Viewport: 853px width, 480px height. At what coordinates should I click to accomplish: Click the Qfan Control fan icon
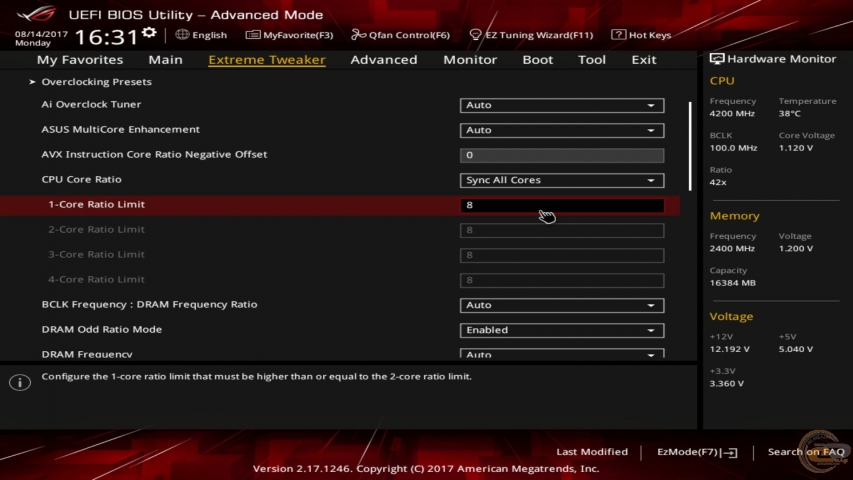(358, 35)
